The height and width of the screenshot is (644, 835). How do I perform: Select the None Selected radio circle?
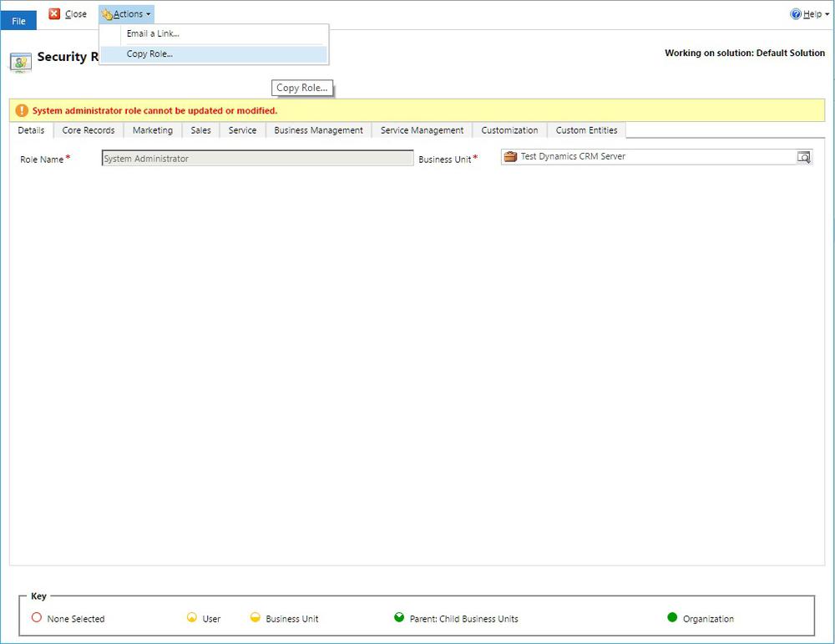[x=36, y=618]
